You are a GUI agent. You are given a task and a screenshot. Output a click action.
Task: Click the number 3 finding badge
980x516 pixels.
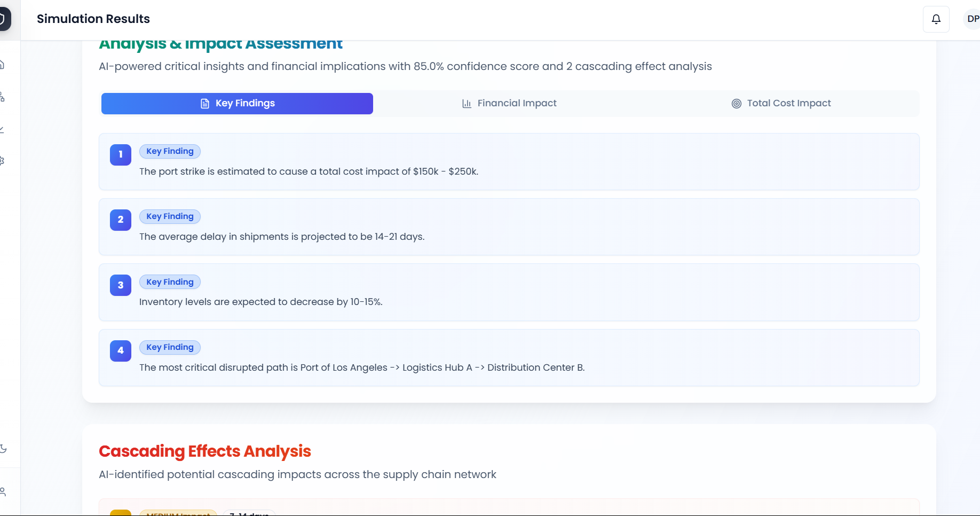[121, 285]
